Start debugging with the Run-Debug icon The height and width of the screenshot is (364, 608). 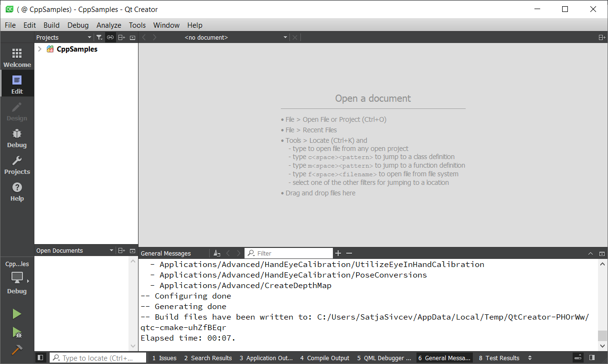(17, 332)
